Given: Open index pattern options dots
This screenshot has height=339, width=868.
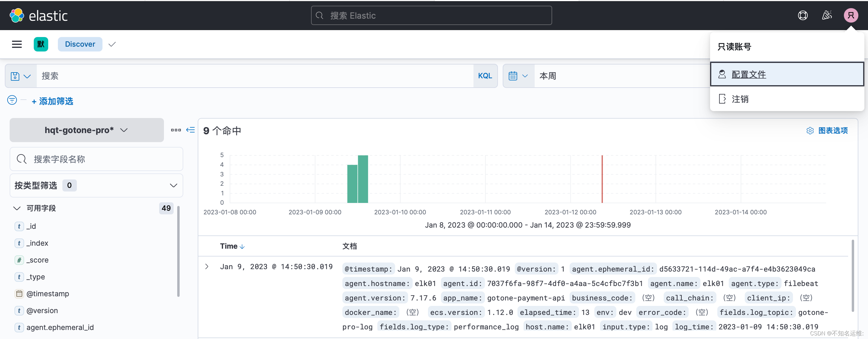Looking at the screenshot, I should point(176,130).
